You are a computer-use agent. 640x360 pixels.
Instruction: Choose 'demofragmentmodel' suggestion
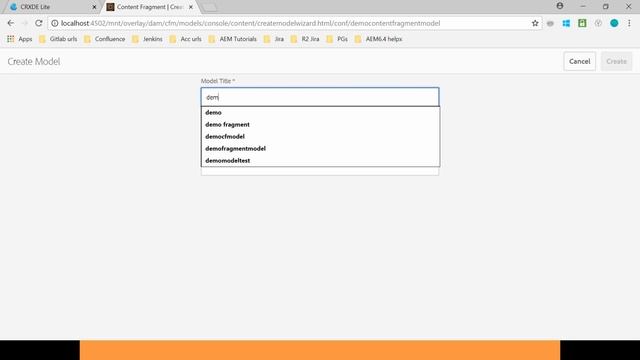point(320,149)
